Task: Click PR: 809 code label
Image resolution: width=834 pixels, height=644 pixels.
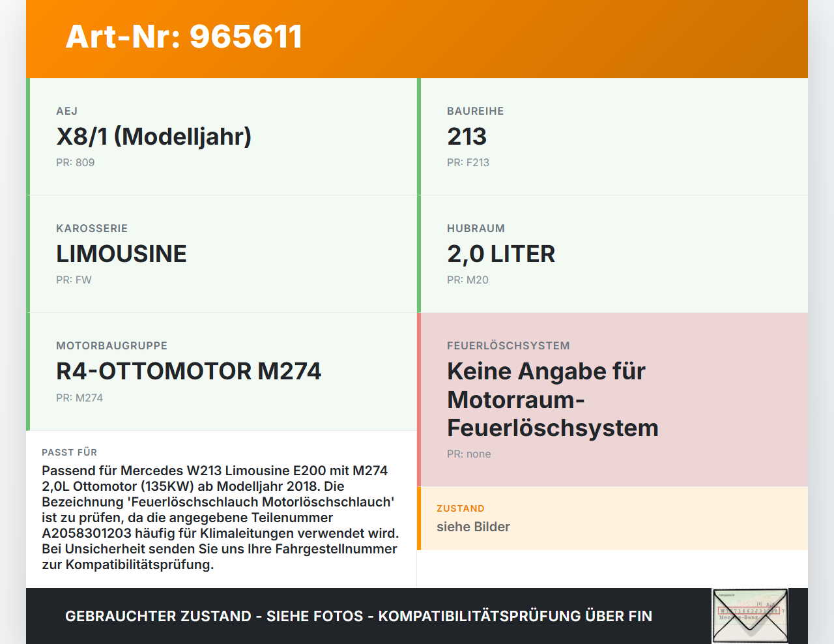Action: click(x=75, y=162)
